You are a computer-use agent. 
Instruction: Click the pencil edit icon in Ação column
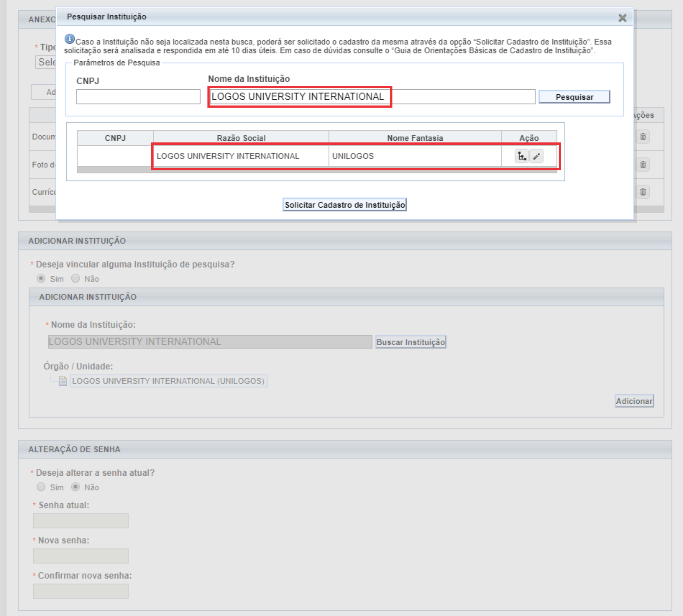[x=537, y=156]
